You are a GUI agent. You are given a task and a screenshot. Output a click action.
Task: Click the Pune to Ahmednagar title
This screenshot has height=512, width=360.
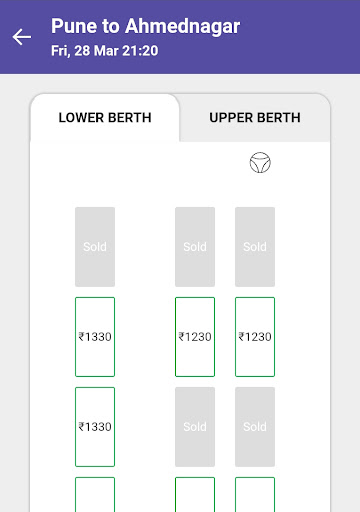click(145, 26)
